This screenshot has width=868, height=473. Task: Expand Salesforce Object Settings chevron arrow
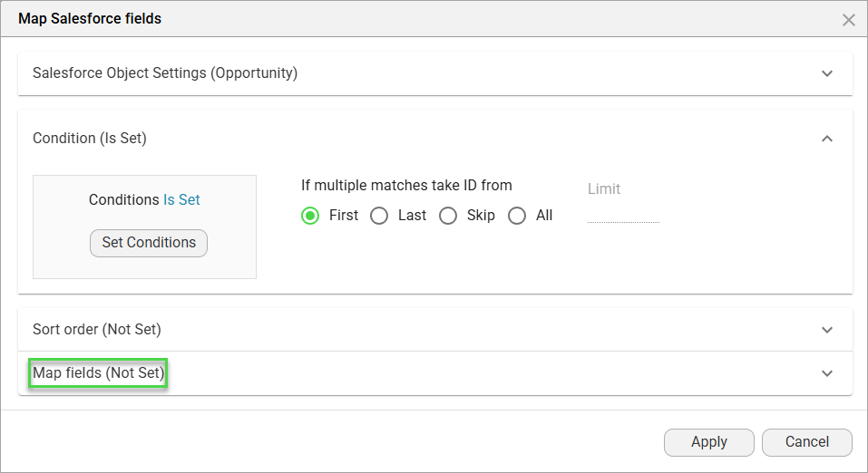tap(826, 73)
